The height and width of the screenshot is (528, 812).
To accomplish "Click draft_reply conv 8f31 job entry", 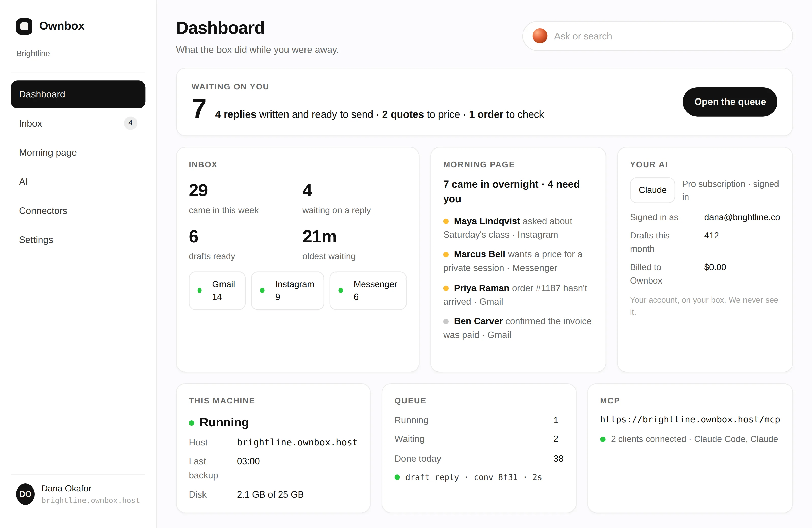I will [x=468, y=477].
